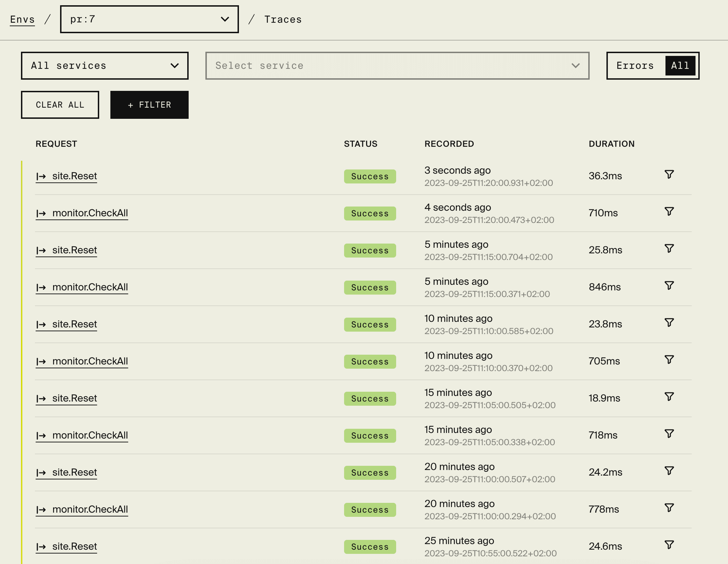Open monitor.CheckAll trace recorded at 11:15:00.371
Screen dimensions: 728x564
(82, 287)
